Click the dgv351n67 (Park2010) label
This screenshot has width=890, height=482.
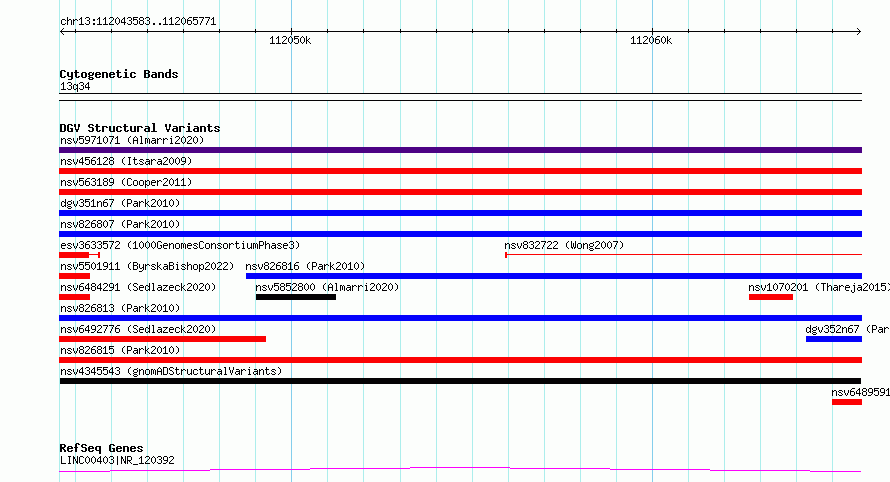pos(120,203)
